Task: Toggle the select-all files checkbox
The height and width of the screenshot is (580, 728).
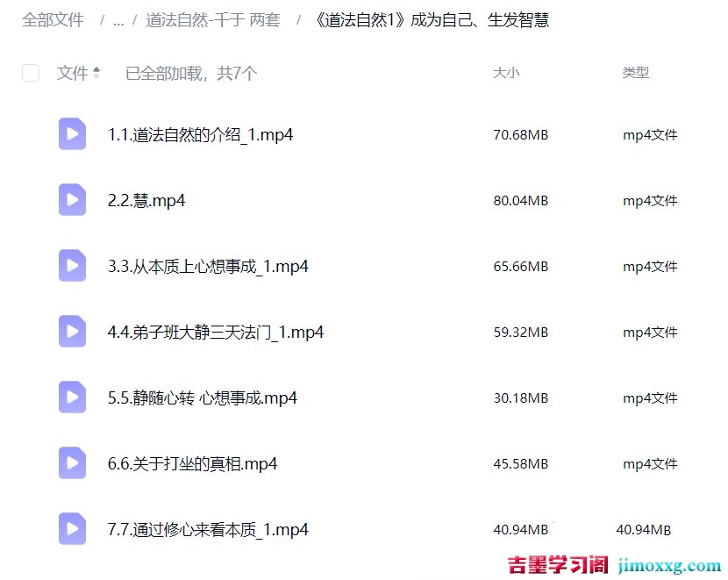Action: (31, 73)
